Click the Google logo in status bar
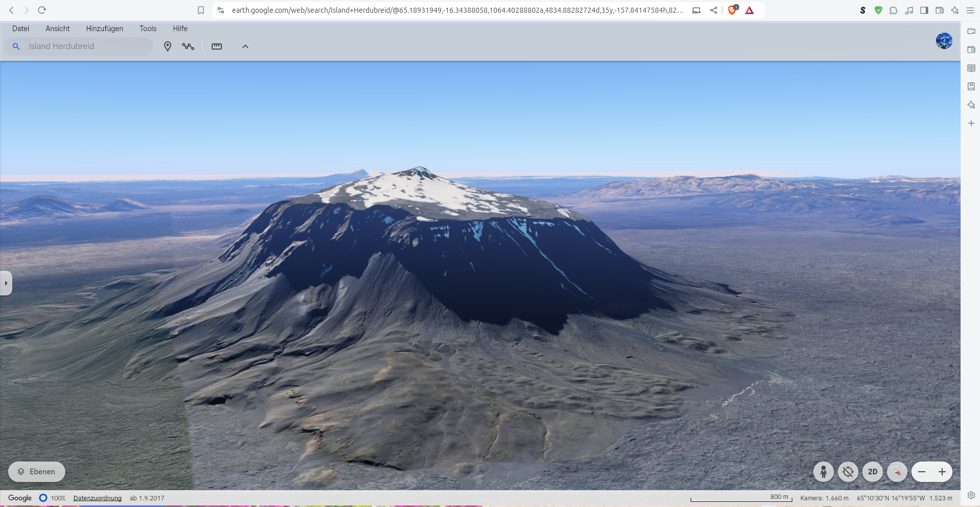This screenshot has height=507, width=980. pyautogui.click(x=20, y=498)
